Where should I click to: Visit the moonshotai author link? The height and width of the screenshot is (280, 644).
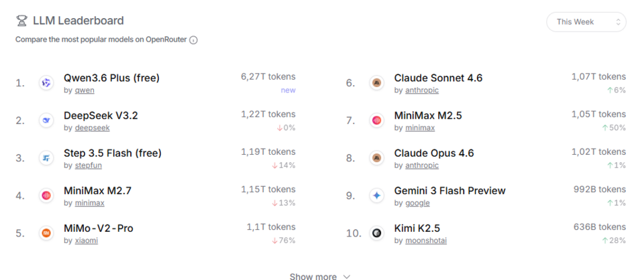click(x=426, y=240)
